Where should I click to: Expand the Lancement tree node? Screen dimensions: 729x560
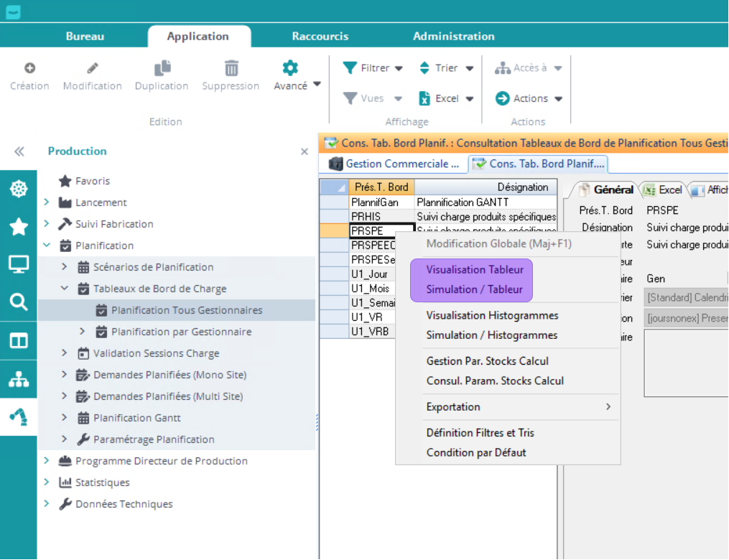pyautogui.click(x=47, y=202)
